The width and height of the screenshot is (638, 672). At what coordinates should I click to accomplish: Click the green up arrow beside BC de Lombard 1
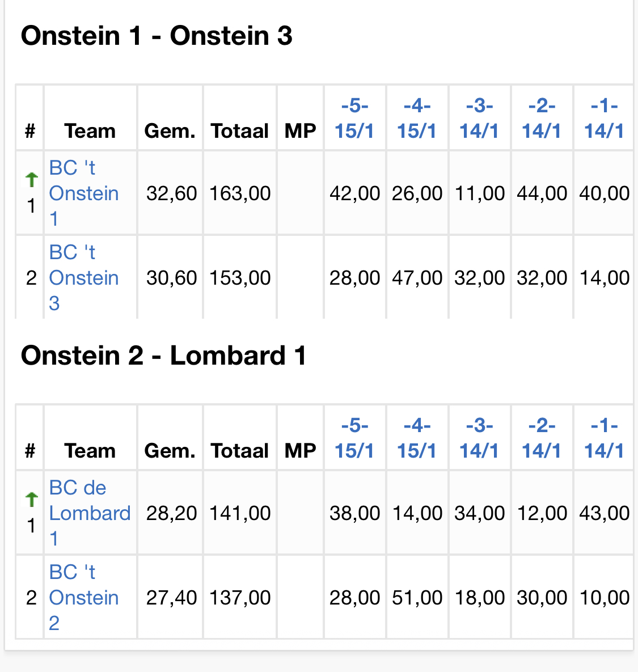tap(32, 500)
